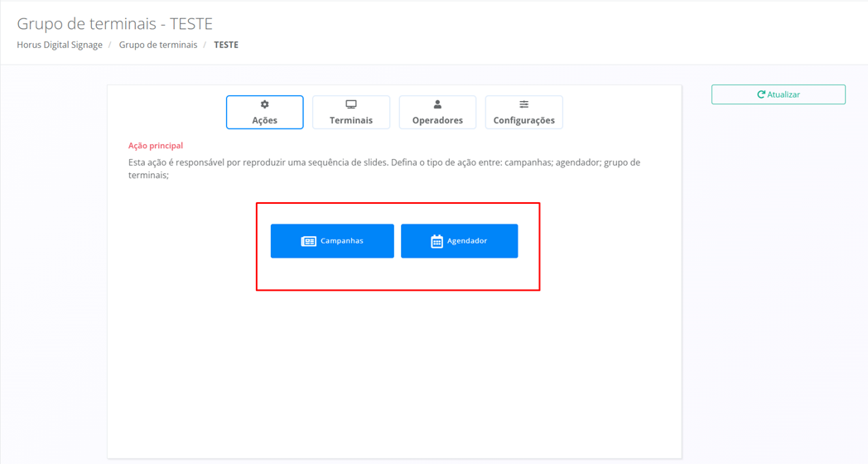The height and width of the screenshot is (464, 868).
Task: Click the refresh arrow icon beside Atualizar
Action: point(761,94)
